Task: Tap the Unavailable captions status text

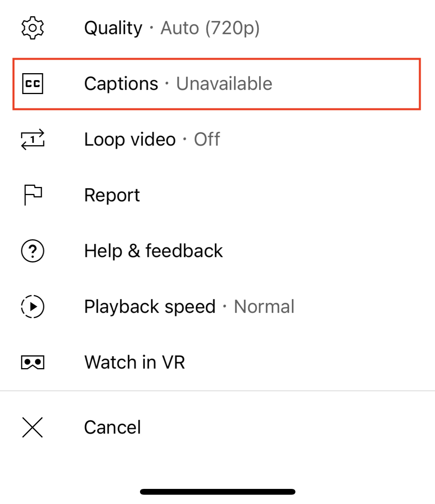Action: pos(224,84)
